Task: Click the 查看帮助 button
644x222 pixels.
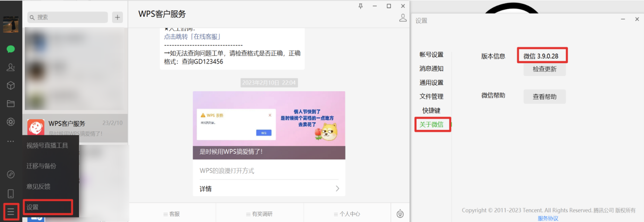Action: click(x=545, y=97)
